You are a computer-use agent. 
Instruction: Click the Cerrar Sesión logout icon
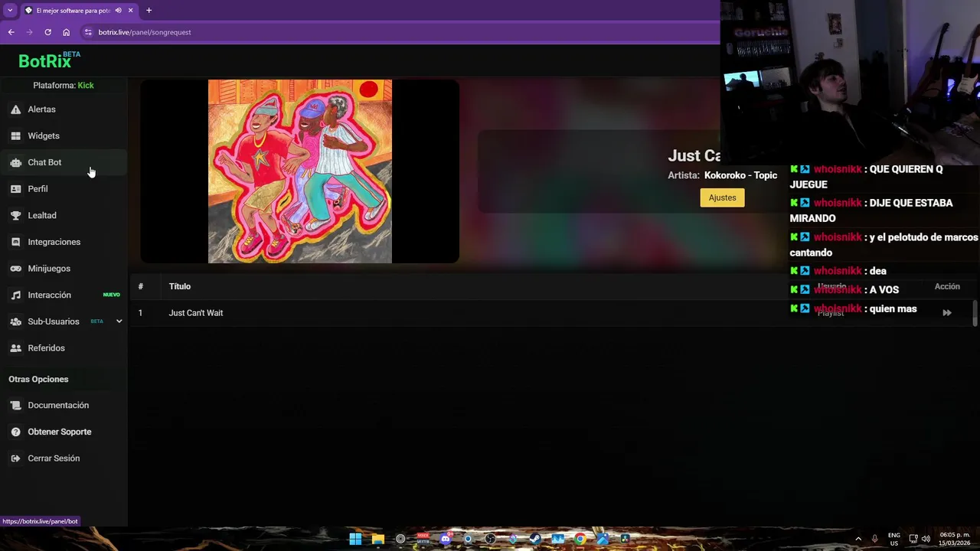point(15,458)
